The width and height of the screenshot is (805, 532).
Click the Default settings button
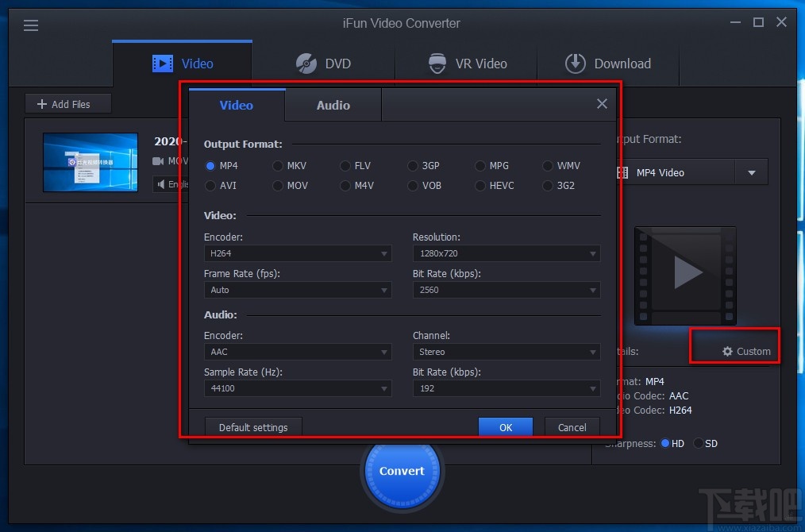point(253,427)
